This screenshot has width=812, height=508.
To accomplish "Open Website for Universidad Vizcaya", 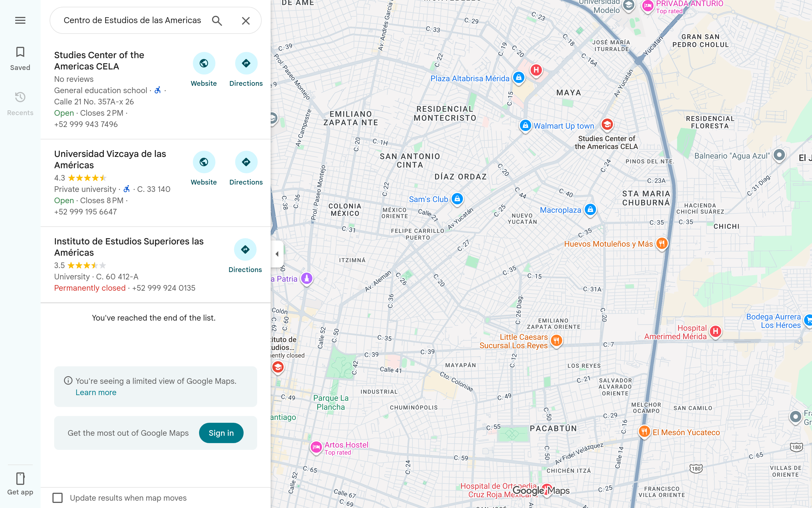I will 204,168.
